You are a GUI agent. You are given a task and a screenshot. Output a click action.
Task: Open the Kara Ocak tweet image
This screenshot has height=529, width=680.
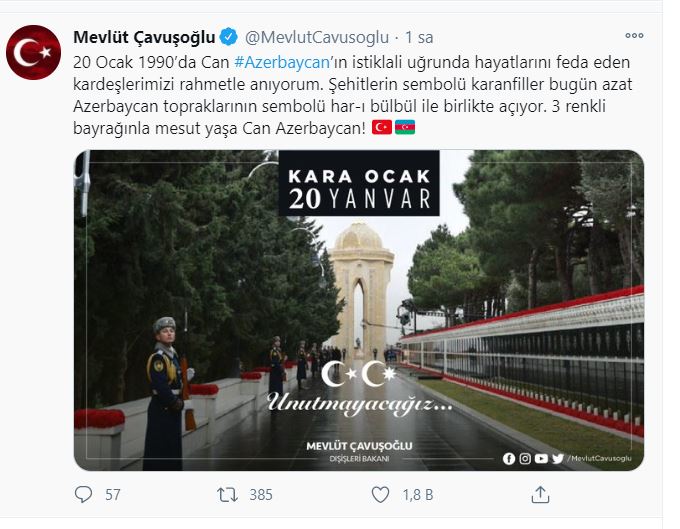tap(359, 310)
